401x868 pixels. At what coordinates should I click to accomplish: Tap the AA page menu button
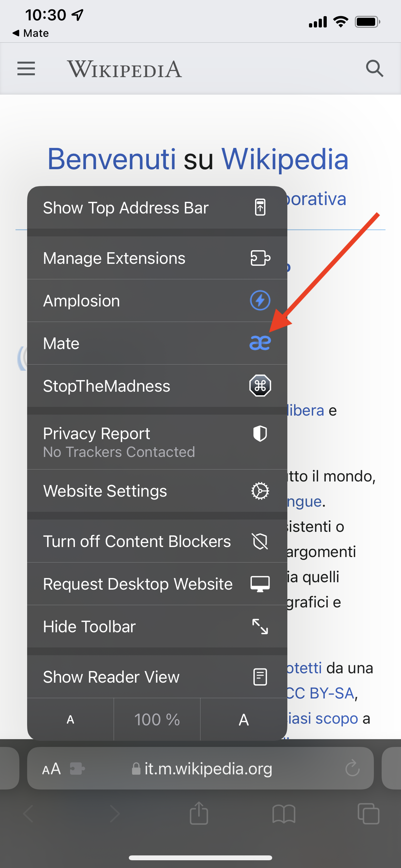pyautogui.click(x=52, y=769)
